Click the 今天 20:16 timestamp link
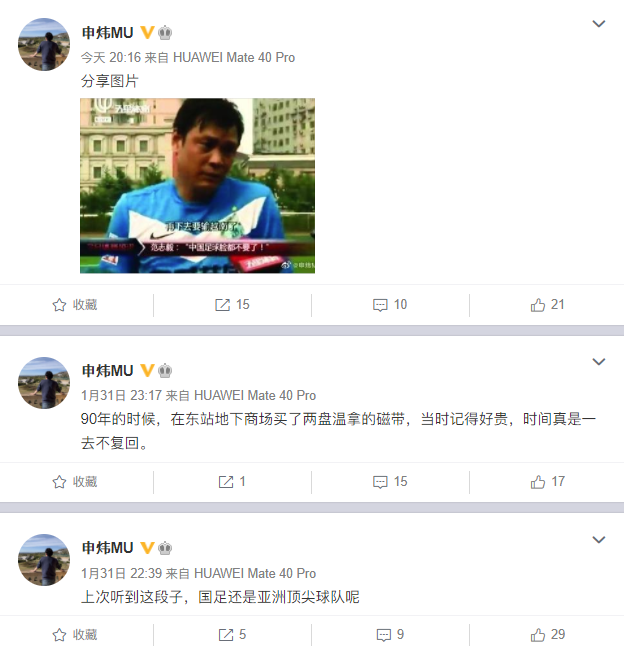The width and height of the screenshot is (624, 646). [x=111, y=57]
